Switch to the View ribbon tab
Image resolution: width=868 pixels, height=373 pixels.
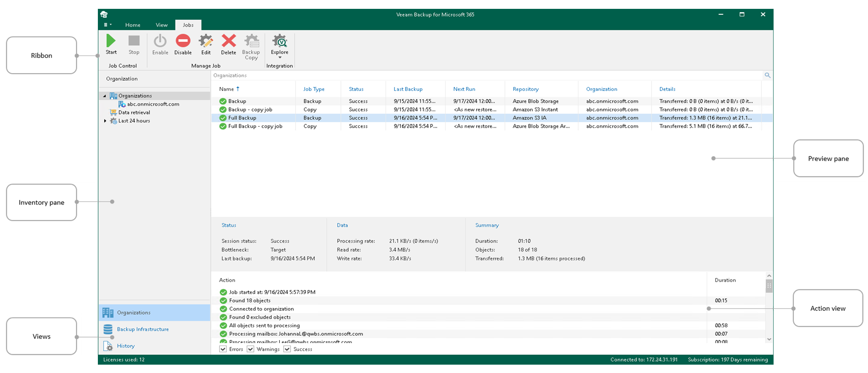(162, 25)
